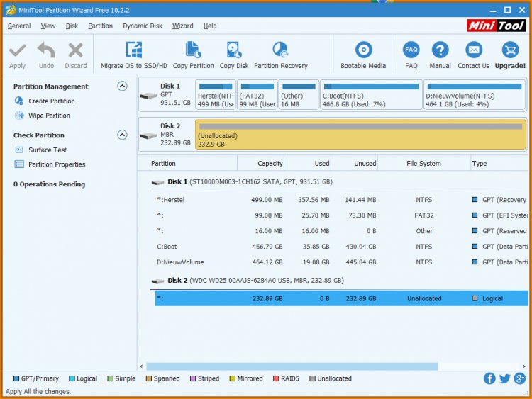Click the Upgrade shopping cart icon
The height and width of the screenshot is (399, 532).
click(x=510, y=50)
